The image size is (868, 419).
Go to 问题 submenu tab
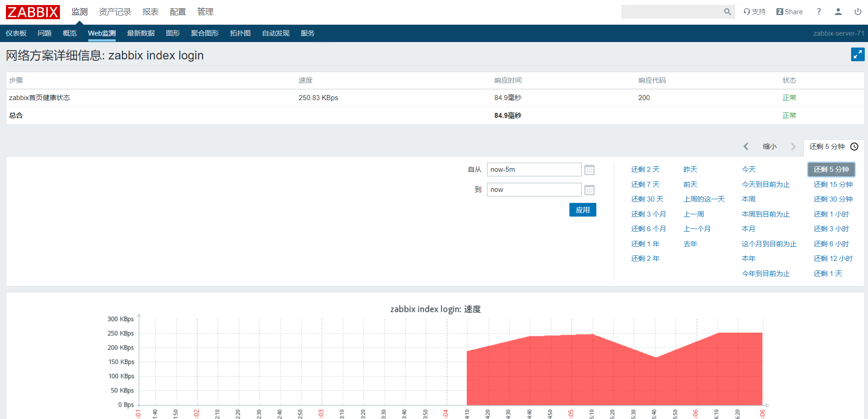pyautogui.click(x=44, y=33)
